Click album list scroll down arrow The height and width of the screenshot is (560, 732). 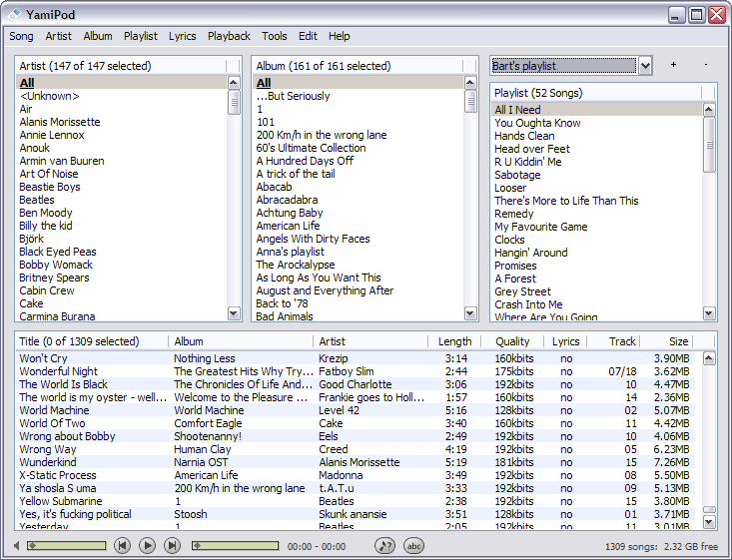[x=470, y=313]
